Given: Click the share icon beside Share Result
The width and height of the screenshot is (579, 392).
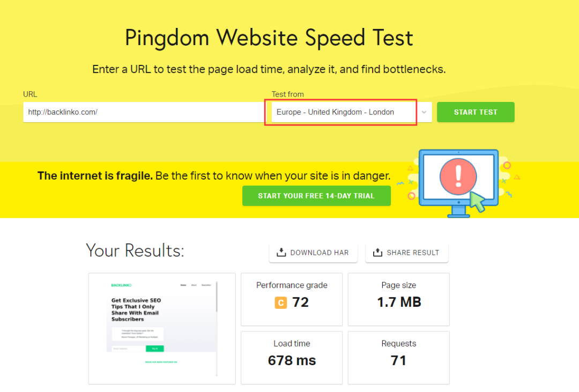Looking at the screenshot, I should pyautogui.click(x=377, y=253).
